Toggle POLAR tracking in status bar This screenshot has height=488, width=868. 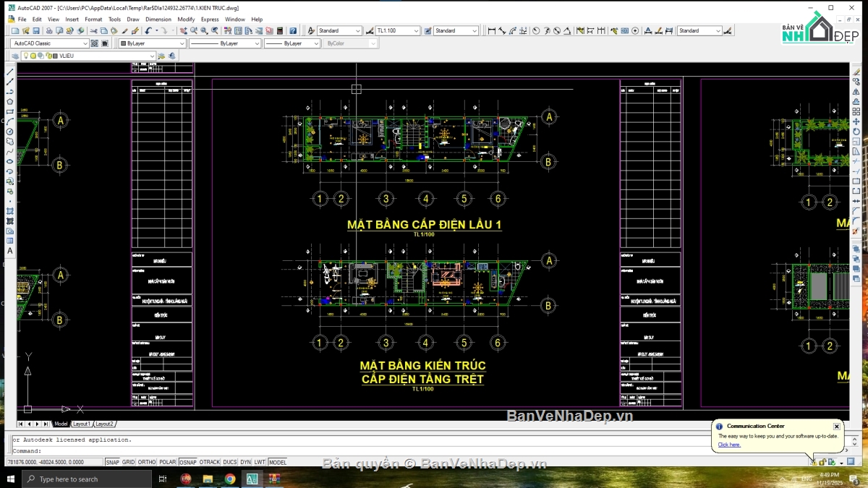pos(168,462)
